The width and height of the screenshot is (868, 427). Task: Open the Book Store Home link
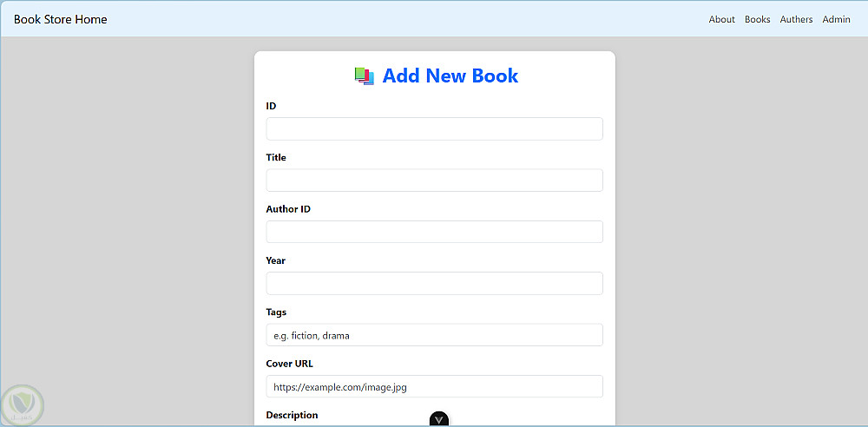coord(61,19)
